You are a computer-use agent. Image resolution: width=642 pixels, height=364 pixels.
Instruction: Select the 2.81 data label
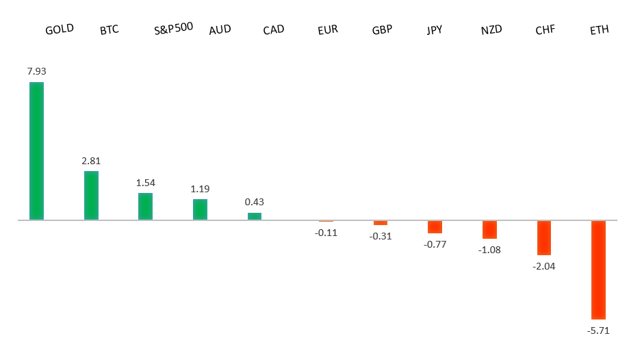click(x=91, y=161)
